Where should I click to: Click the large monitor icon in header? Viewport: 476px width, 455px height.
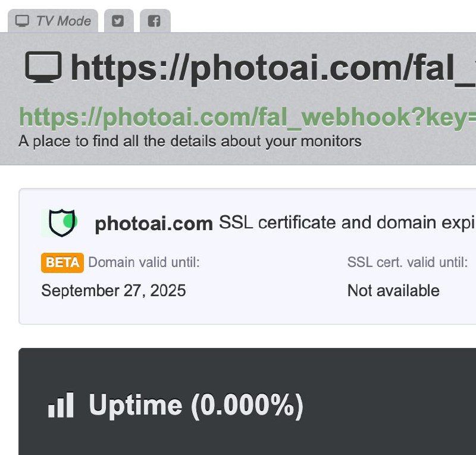tap(43, 68)
